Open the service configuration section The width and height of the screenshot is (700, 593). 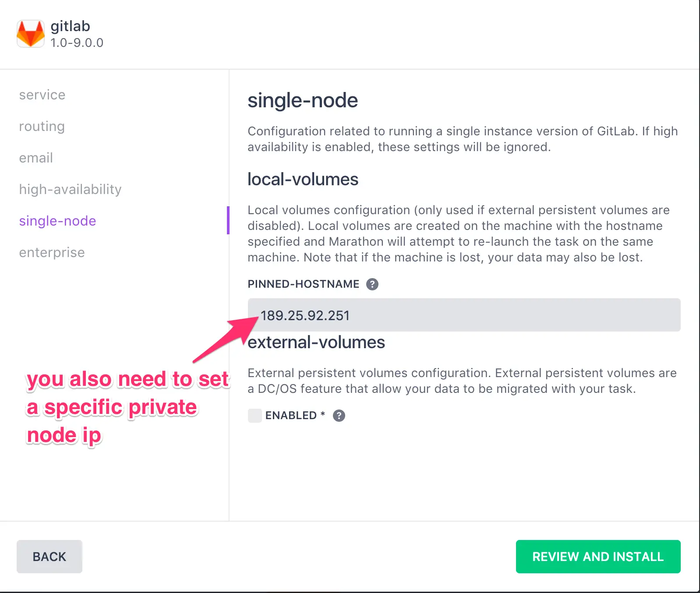pyautogui.click(x=42, y=95)
